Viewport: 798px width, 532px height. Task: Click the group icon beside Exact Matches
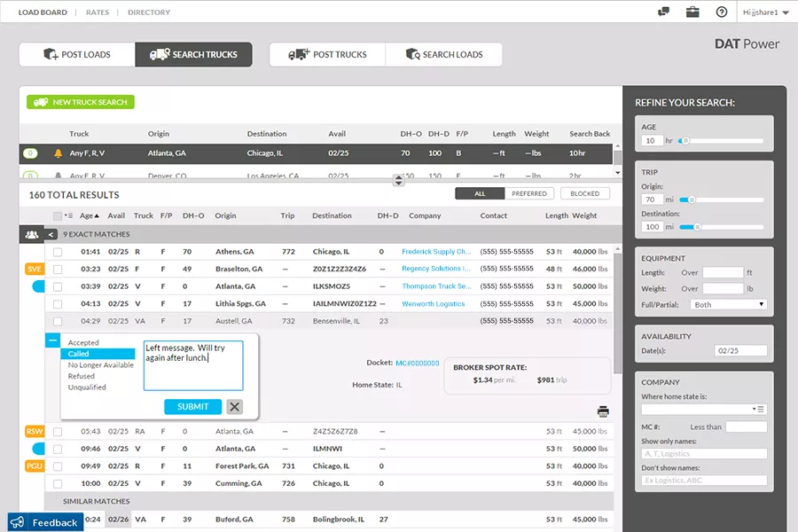[32, 234]
